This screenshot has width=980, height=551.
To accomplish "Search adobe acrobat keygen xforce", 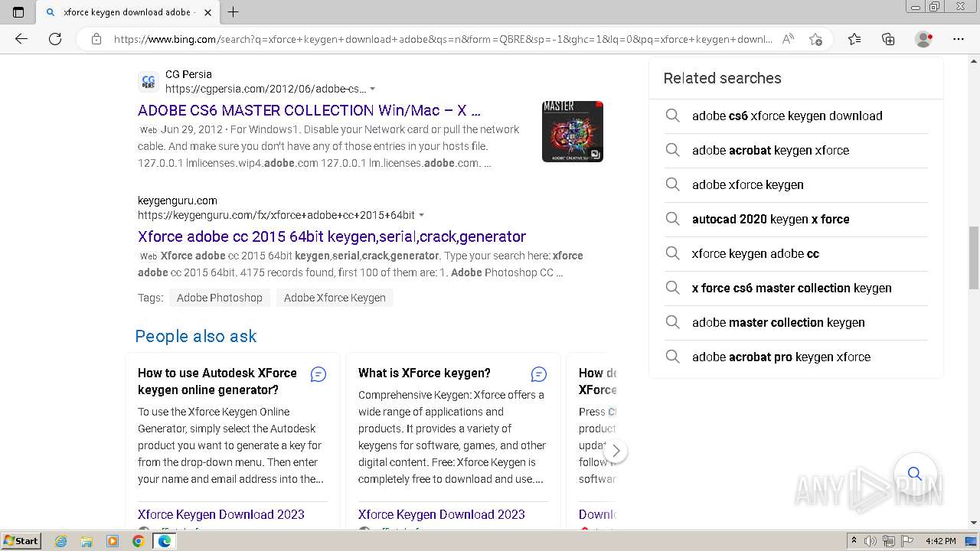I will pyautogui.click(x=796, y=150).
